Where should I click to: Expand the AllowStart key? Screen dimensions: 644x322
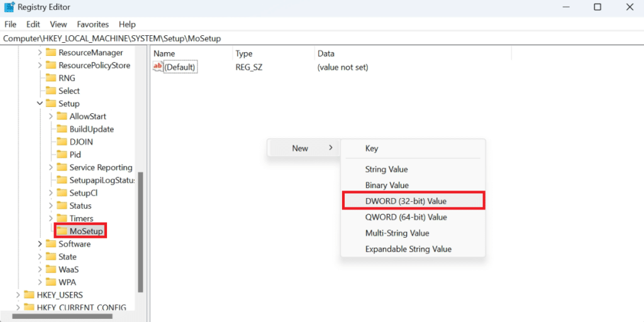50,116
